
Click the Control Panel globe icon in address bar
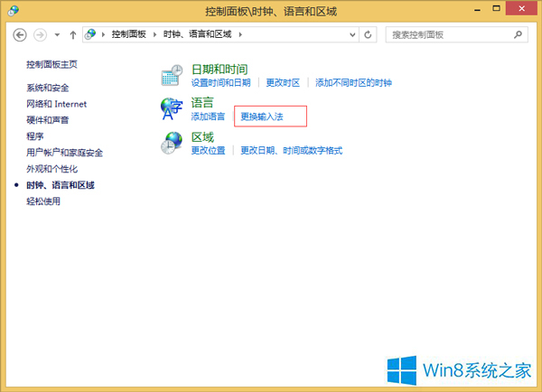pos(90,34)
